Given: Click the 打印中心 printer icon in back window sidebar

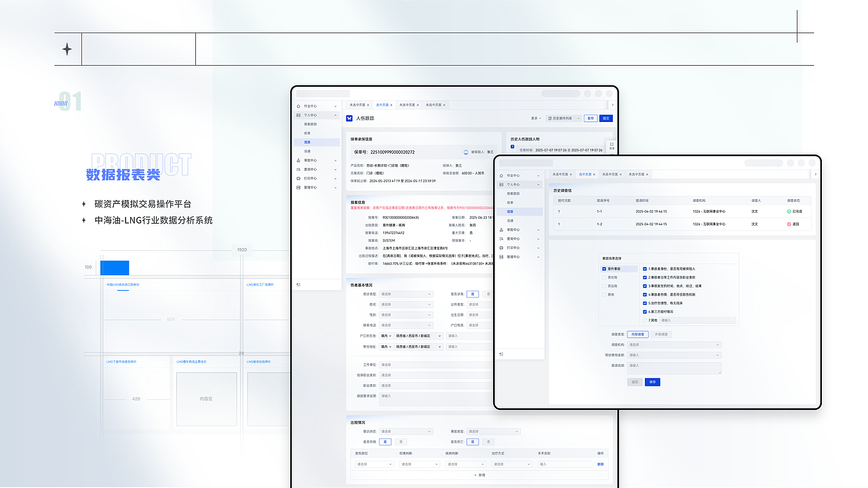Looking at the screenshot, I should [x=299, y=178].
